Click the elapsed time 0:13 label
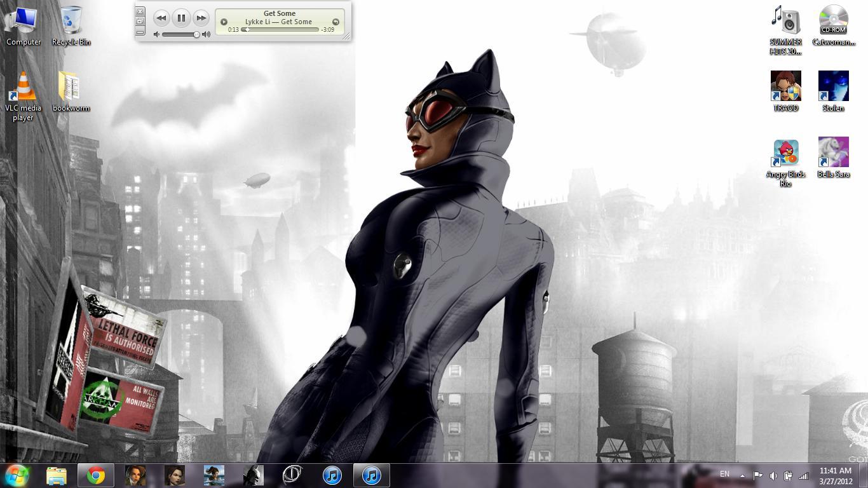The image size is (868, 488). point(233,30)
